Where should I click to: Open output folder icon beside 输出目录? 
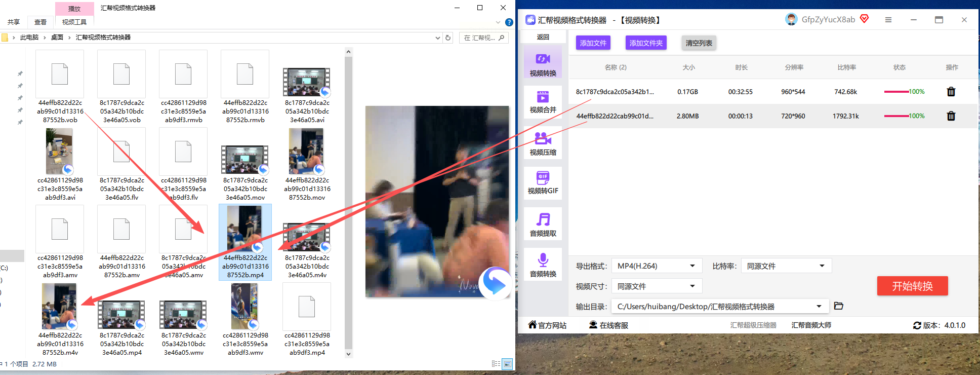(x=839, y=306)
